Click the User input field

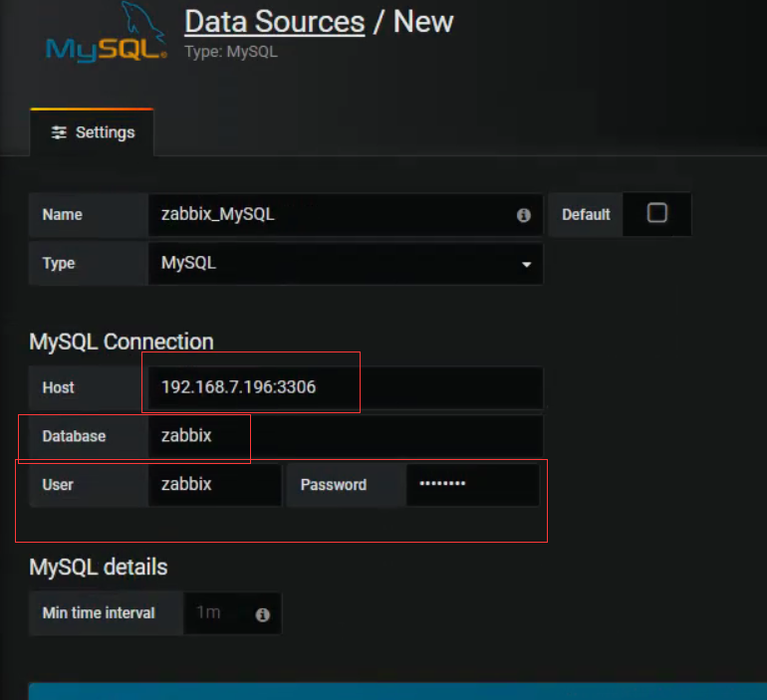pyautogui.click(x=215, y=485)
